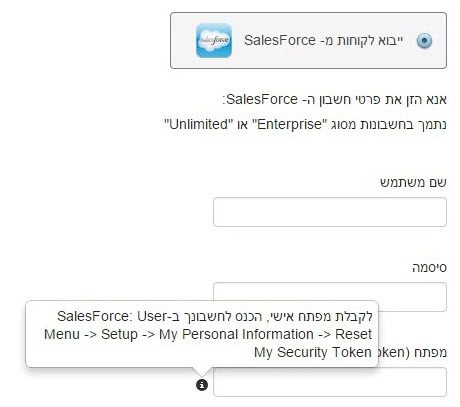Image resolution: width=460 pixels, height=407 pixels.
Task: Click the "ייבוא לקוחות מ- SalesForce" option label
Action: [x=323, y=41]
